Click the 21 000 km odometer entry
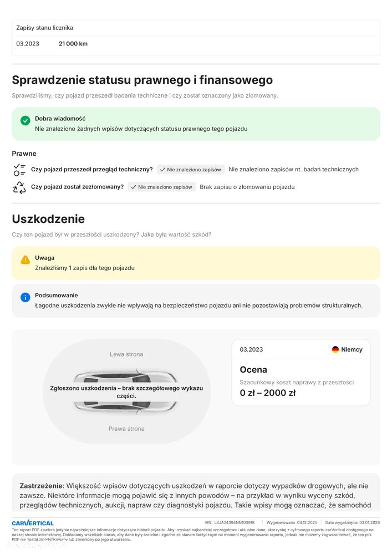 pyautogui.click(x=73, y=44)
